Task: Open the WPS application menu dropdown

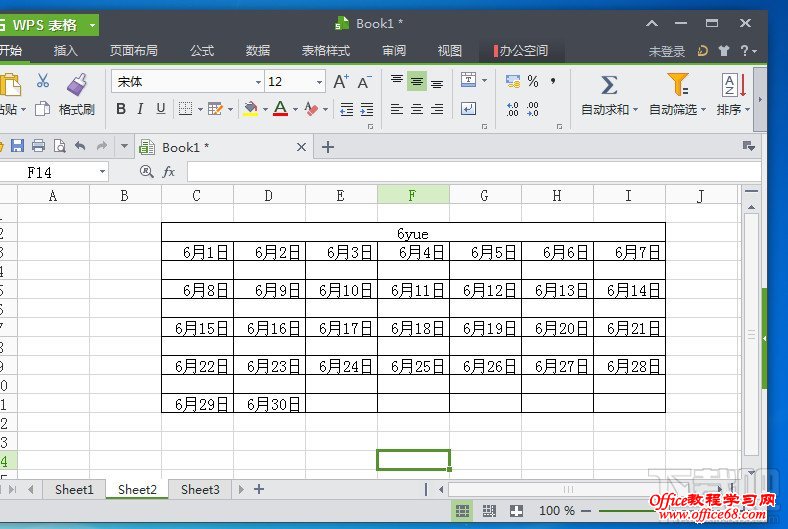Action: (x=92, y=25)
